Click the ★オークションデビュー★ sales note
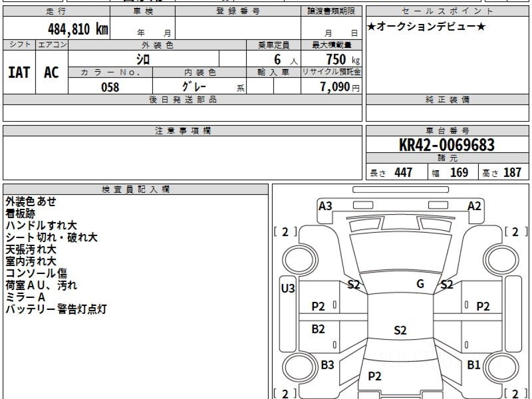Image resolution: width=532 pixels, height=399 pixels. pyautogui.click(x=426, y=27)
